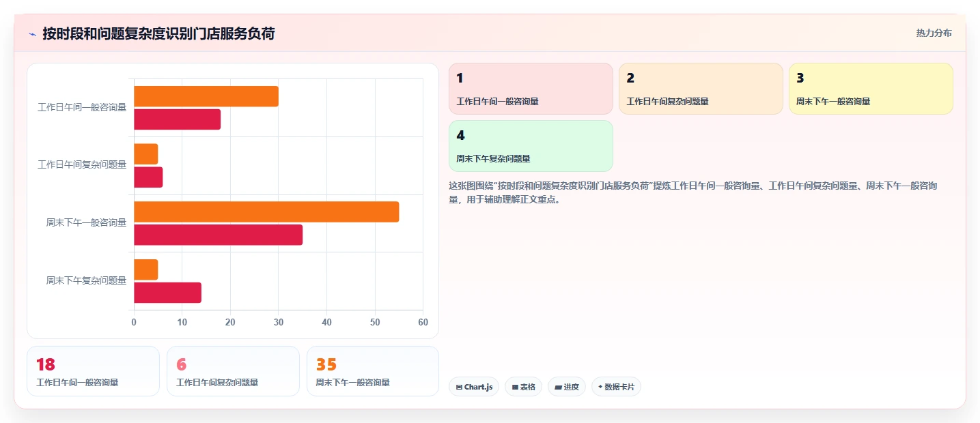Click the y-axis label 工作日午间一般咨询量
This screenshot has width=980, height=423.
82,107
